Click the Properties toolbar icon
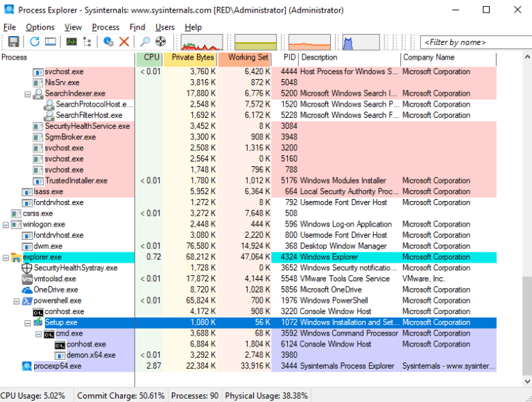Screen dimensions: 532x402 click(108, 42)
